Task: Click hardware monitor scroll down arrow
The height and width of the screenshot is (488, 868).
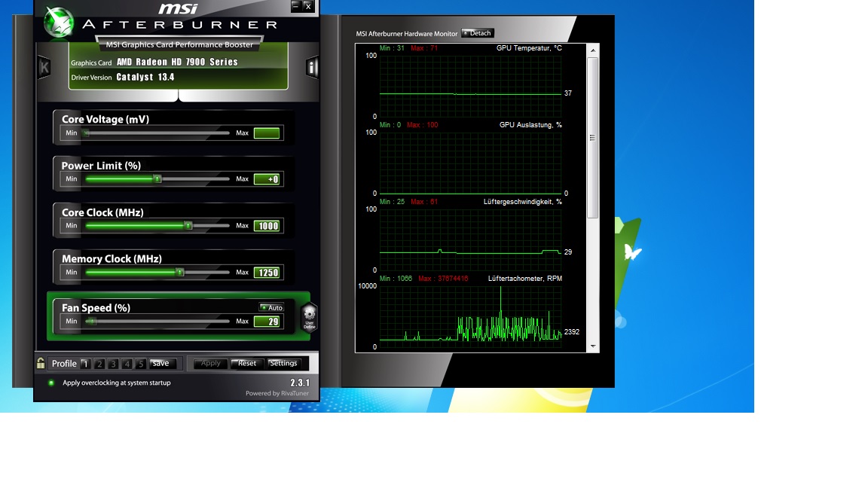Action: tap(593, 346)
